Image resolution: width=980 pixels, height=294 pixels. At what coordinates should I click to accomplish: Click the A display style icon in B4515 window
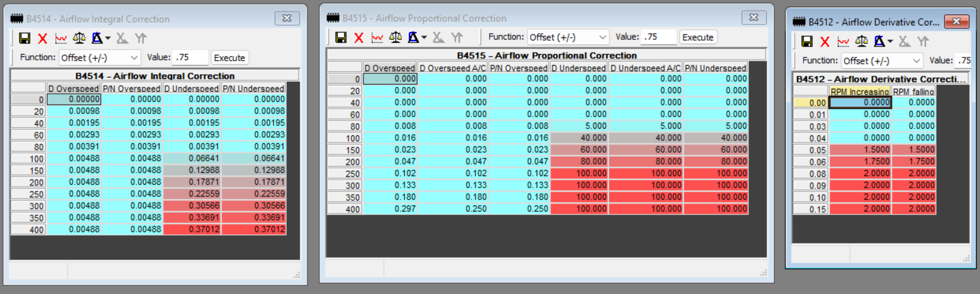(413, 37)
